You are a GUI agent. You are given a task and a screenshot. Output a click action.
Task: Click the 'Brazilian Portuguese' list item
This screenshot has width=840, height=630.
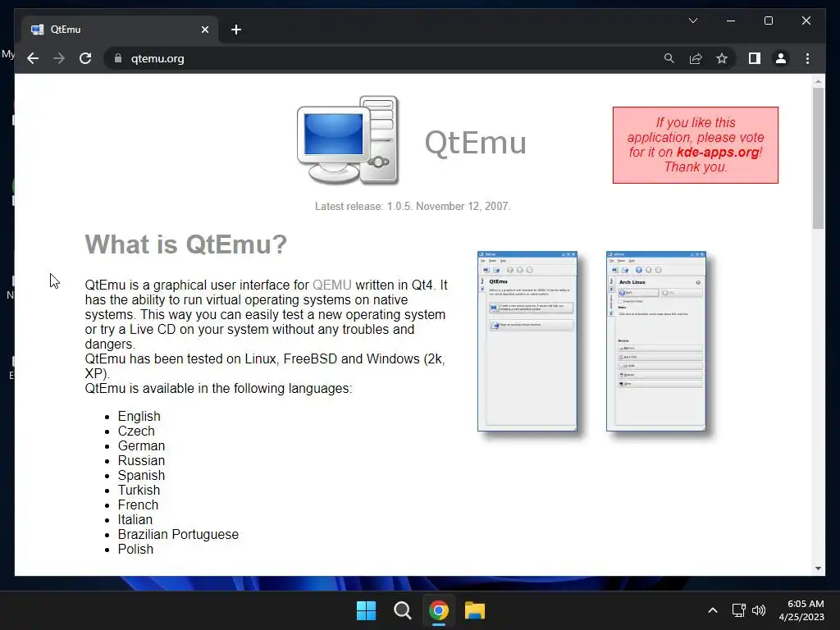click(x=178, y=535)
